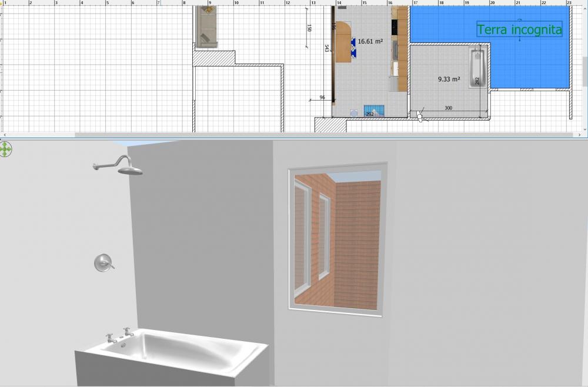Viewport: 588px width, 387px height.
Task: Click the shower mixer valve on the wall
Action: coord(103,263)
